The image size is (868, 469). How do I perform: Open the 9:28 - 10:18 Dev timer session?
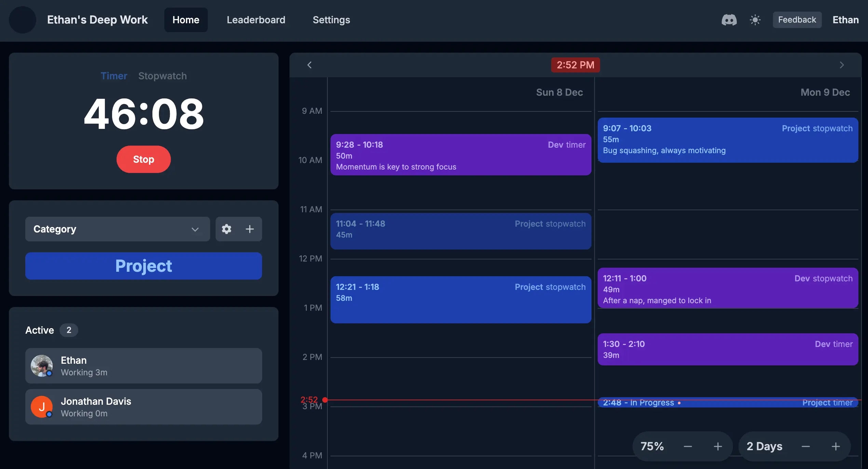click(461, 155)
